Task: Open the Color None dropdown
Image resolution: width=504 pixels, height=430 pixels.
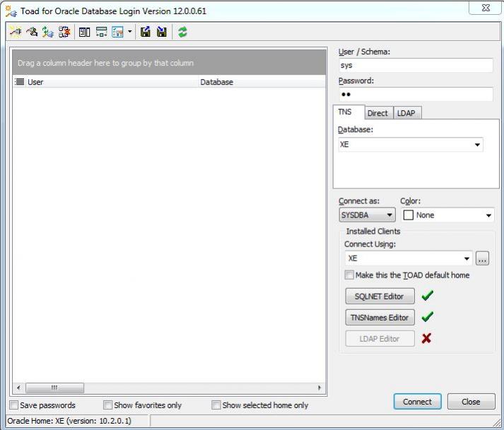Action: point(488,215)
